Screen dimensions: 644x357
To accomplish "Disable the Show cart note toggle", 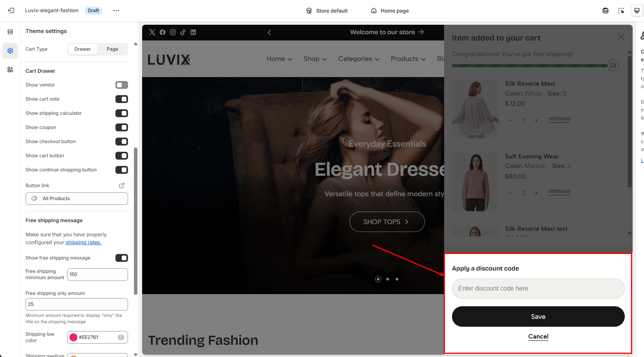I will click(x=122, y=99).
